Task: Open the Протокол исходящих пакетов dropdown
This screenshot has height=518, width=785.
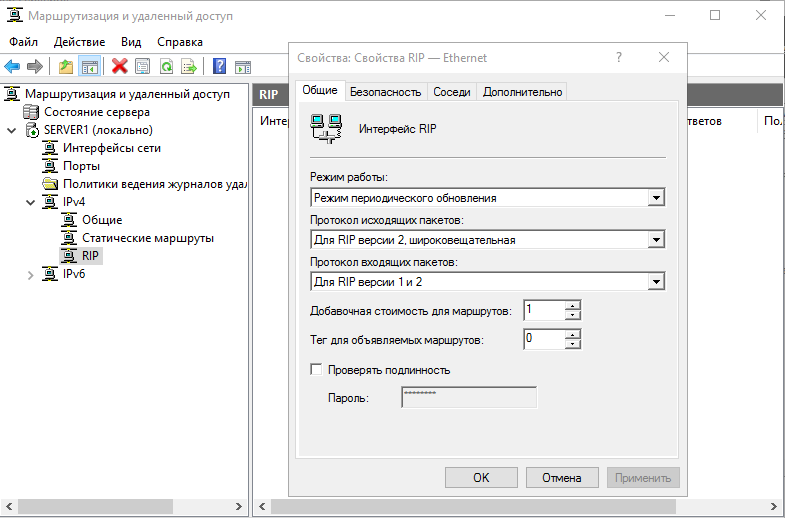Action: click(x=656, y=240)
